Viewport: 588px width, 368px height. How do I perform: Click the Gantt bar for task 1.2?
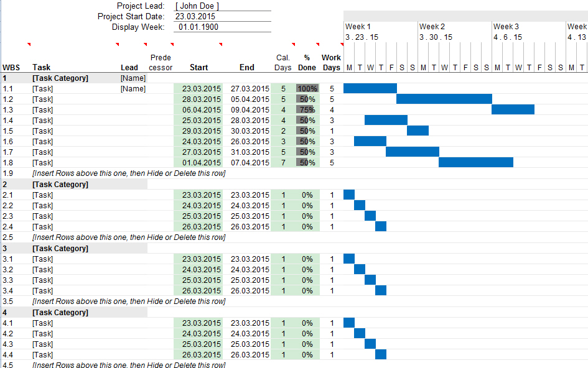click(x=444, y=99)
